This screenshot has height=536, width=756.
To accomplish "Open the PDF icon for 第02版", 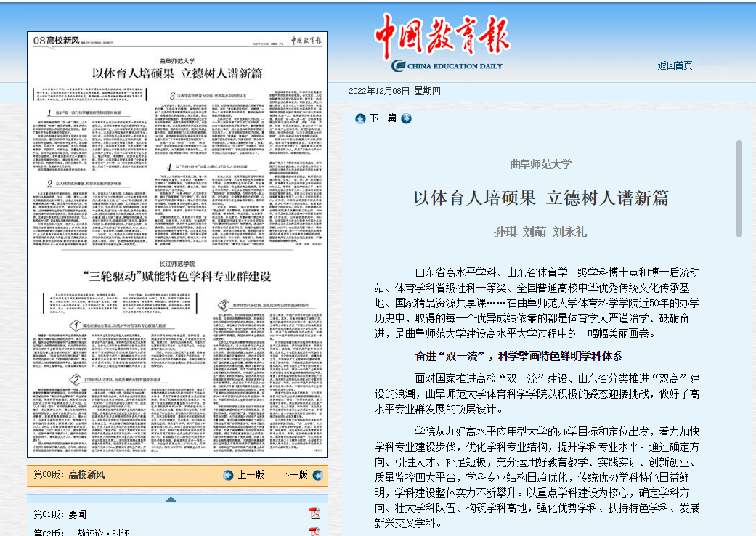I will [x=314, y=532].
